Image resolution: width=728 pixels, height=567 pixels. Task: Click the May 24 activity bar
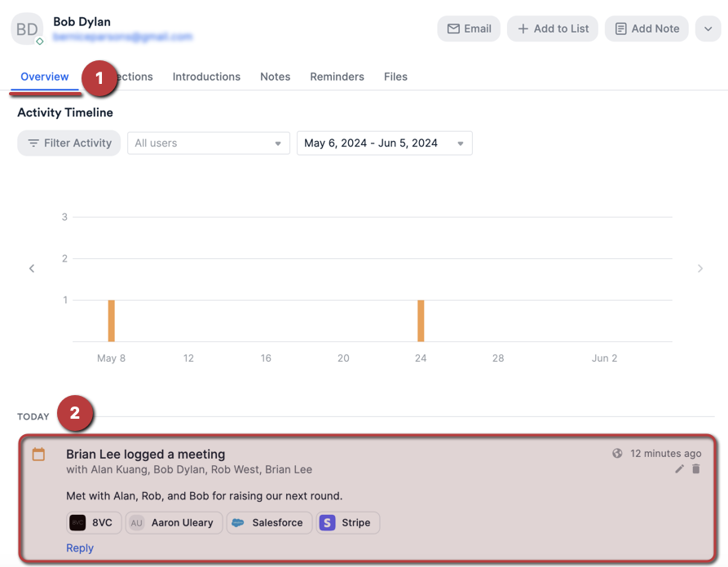point(421,321)
